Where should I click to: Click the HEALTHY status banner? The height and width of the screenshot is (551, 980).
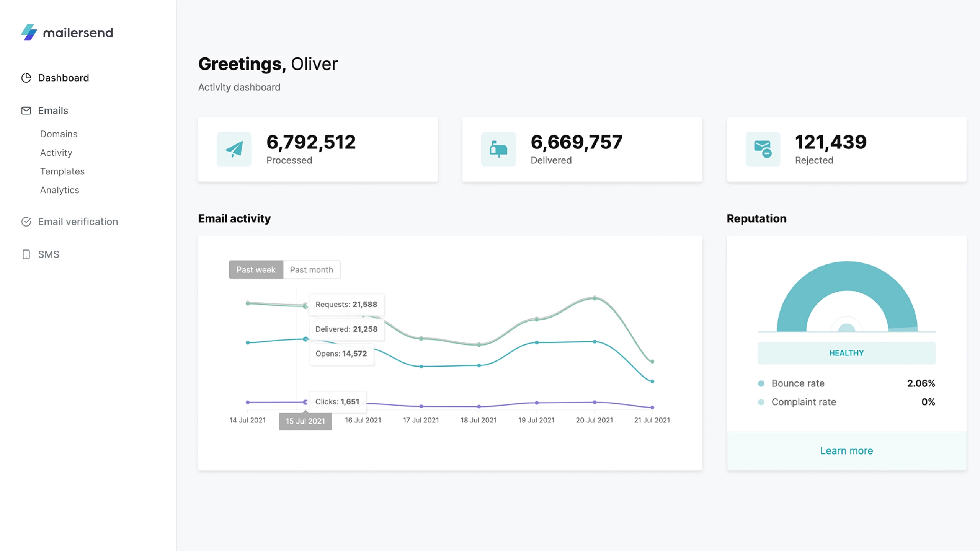(x=846, y=353)
